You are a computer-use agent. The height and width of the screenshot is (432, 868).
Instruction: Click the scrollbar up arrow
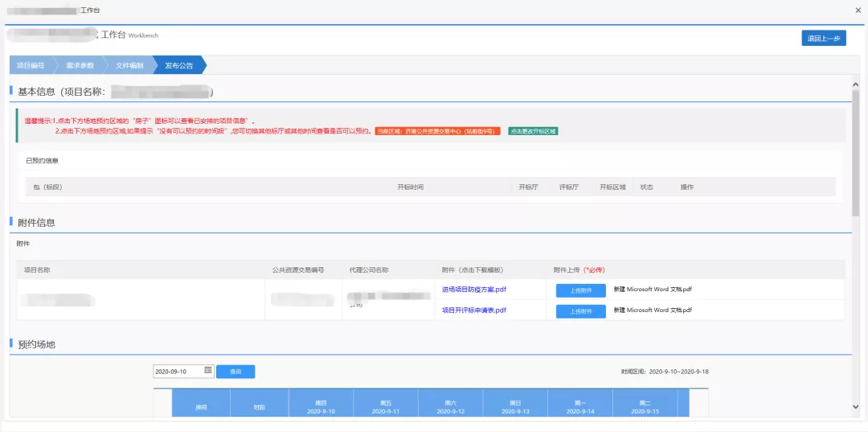856,84
